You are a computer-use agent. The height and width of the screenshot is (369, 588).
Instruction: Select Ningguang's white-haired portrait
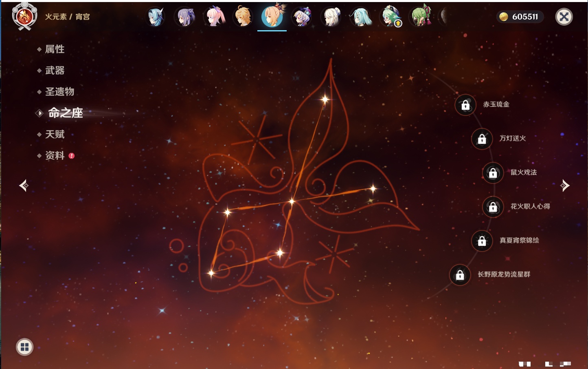coord(331,17)
